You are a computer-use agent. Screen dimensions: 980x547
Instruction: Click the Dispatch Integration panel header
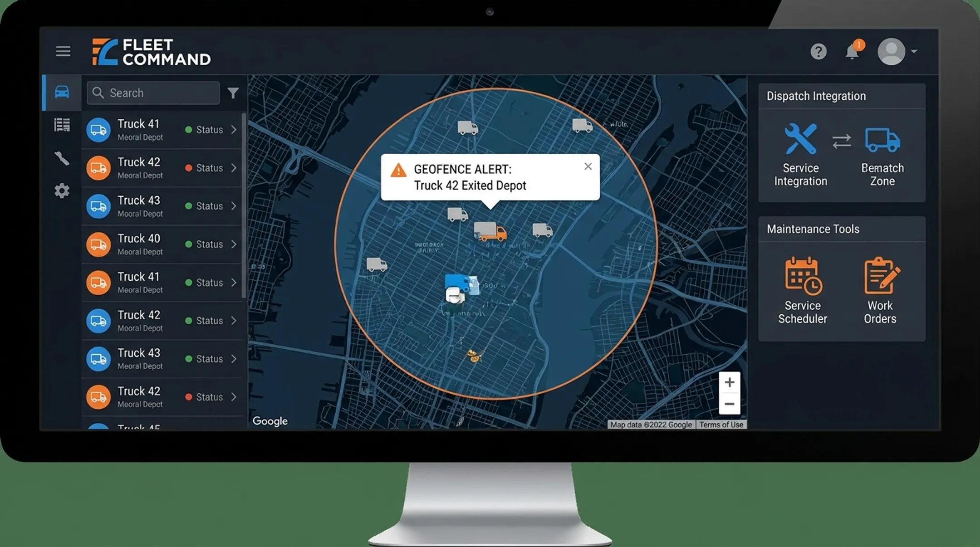[842, 96]
